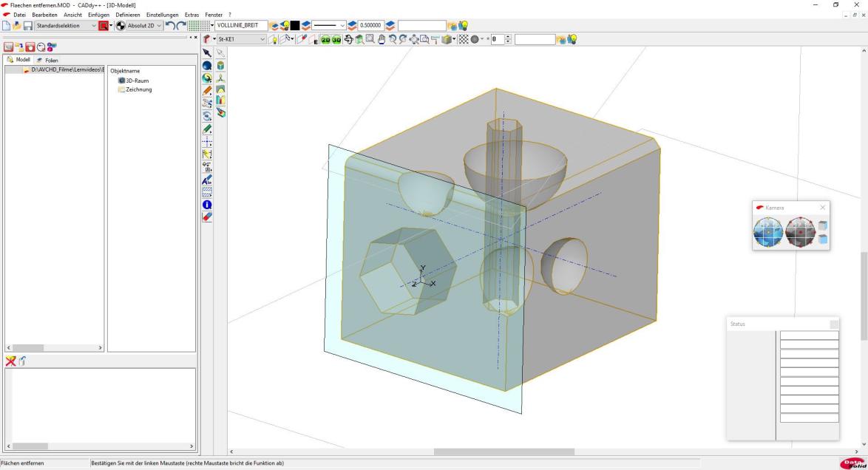Select the text annotation tool icon
The image size is (868, 470).
[x=208, y=180]
